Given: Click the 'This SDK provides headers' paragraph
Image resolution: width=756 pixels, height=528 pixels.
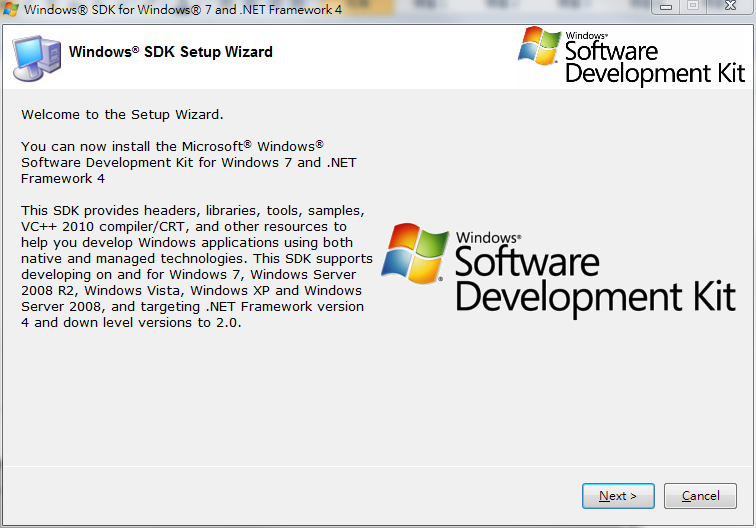Looking at the screenshot, I should click(197, 266).
